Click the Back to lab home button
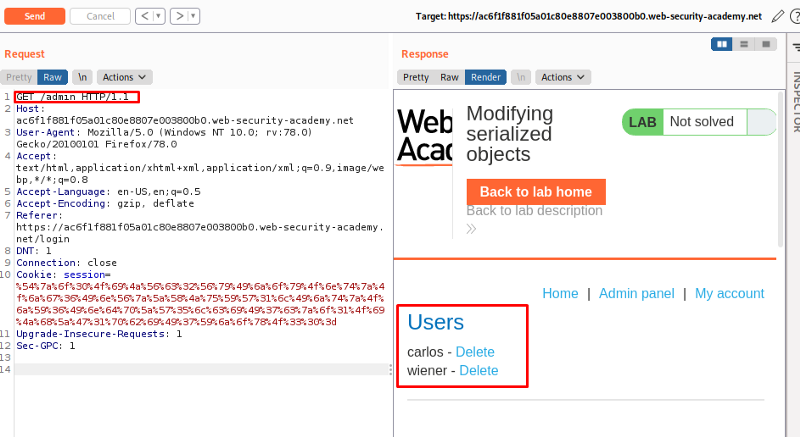The height and width of the screenshot is (437, 800). (x=536, y=192)
